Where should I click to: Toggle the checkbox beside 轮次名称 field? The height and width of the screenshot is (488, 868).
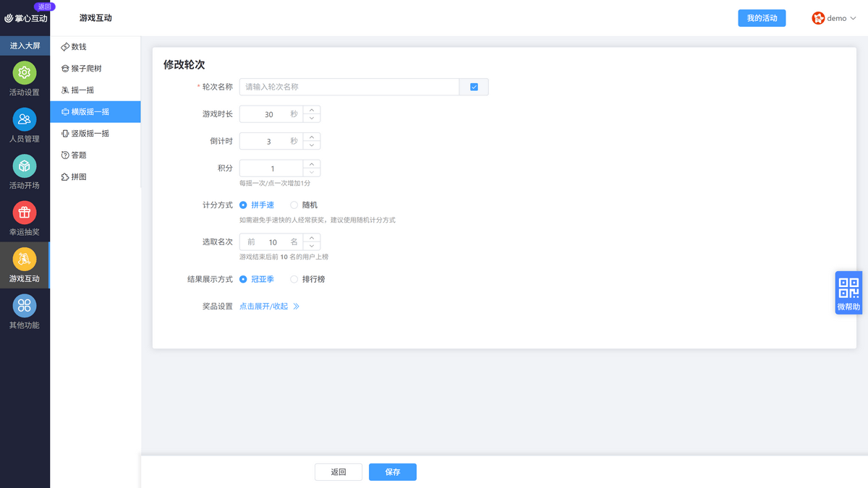pos(474,87)
